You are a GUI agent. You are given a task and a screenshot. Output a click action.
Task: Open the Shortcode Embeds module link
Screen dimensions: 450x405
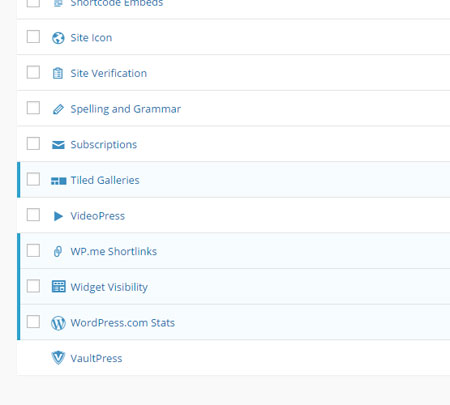click(x=117, y=3)
